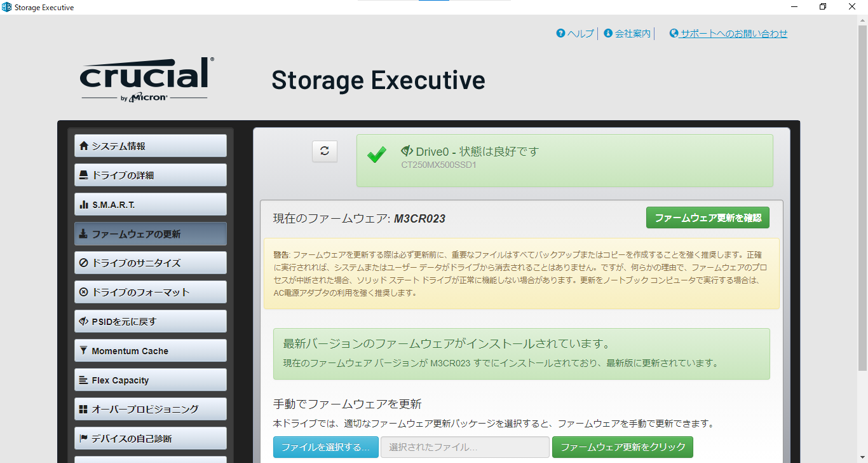Focus the 選択されたファイル... field
The image size is (868, 463).
click(x=465, y=447)
